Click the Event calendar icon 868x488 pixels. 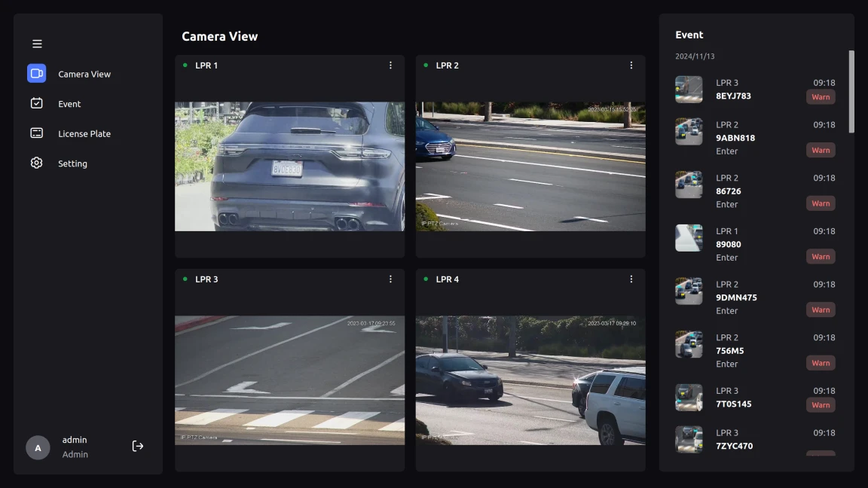tap(36, 103)
